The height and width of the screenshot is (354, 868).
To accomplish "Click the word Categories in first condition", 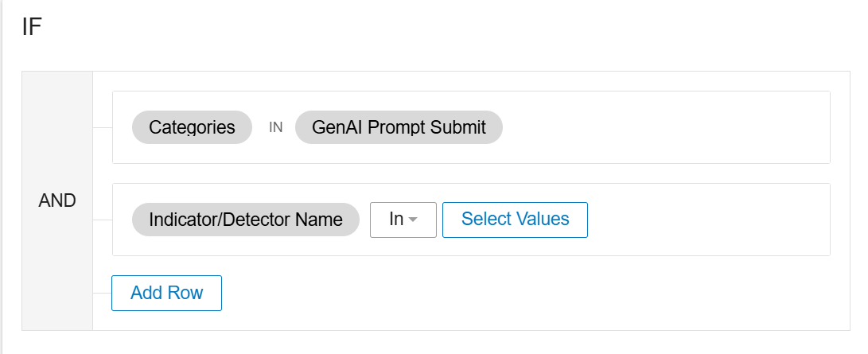I will (192, 128).
